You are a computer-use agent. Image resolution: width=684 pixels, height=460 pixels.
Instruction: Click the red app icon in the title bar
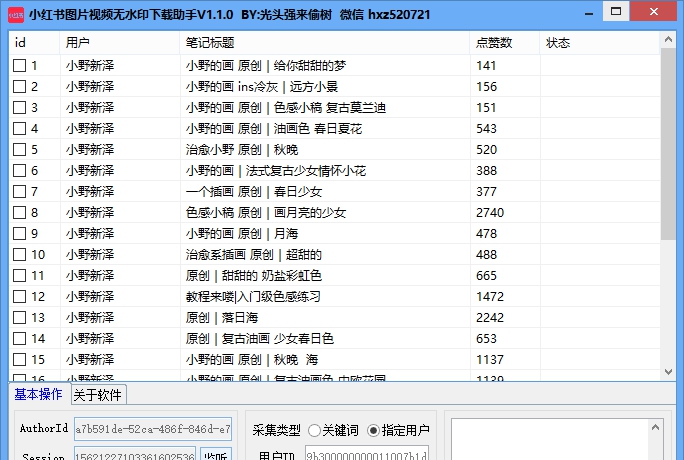point(16,15)
